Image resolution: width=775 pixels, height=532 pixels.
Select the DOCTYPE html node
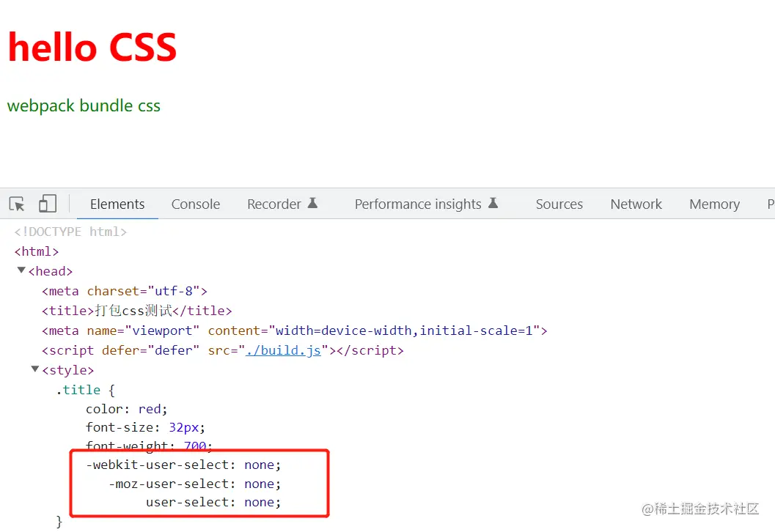pos(70,232)
